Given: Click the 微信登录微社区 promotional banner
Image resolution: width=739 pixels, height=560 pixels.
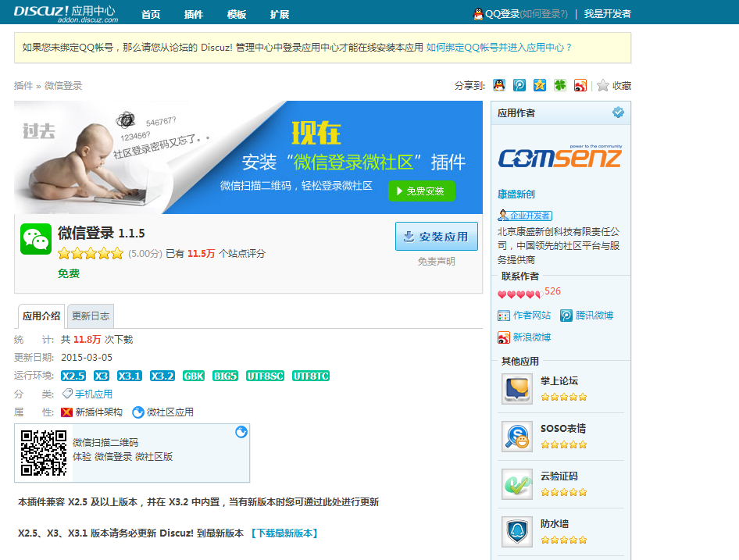Looking at the screenshot, I should tap(248, 158).
